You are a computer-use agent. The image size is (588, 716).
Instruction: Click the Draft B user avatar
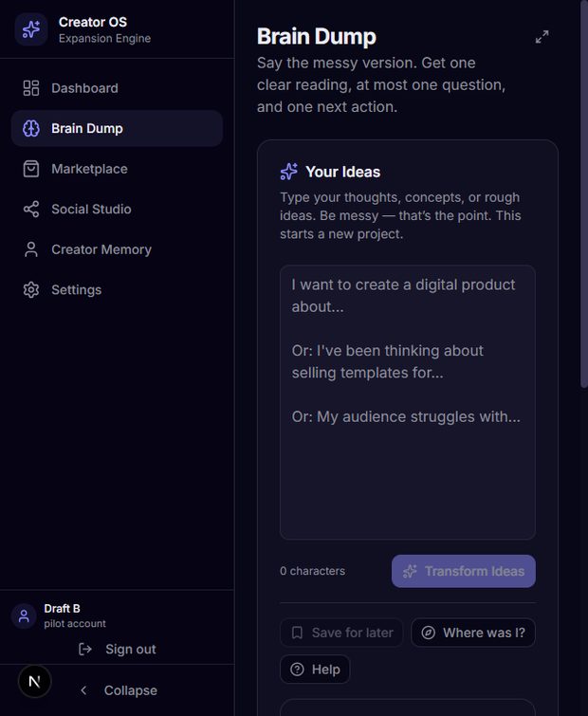pos(24,616)
